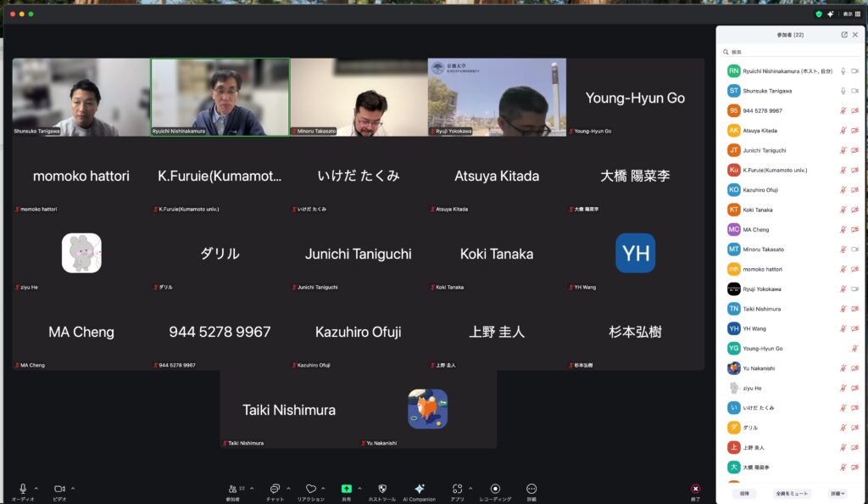Open the チャット (chat) panel
Image resolution: width=868 pixels, height=504 pixels.
[275, 490]
